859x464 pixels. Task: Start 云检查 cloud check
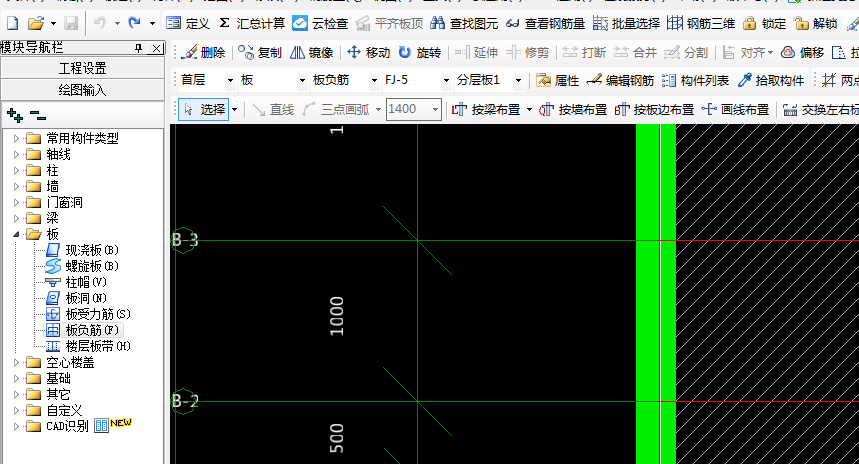tap(320, 23)
